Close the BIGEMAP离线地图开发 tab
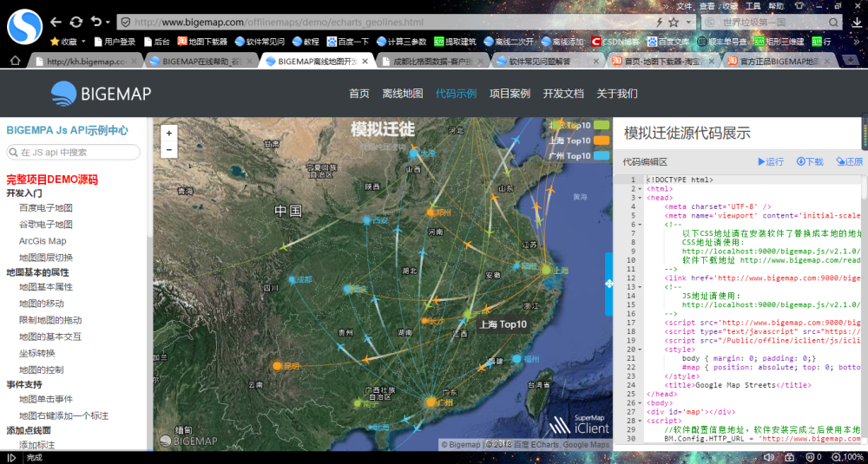Screen dimensions: 868x464 (365, 61)
